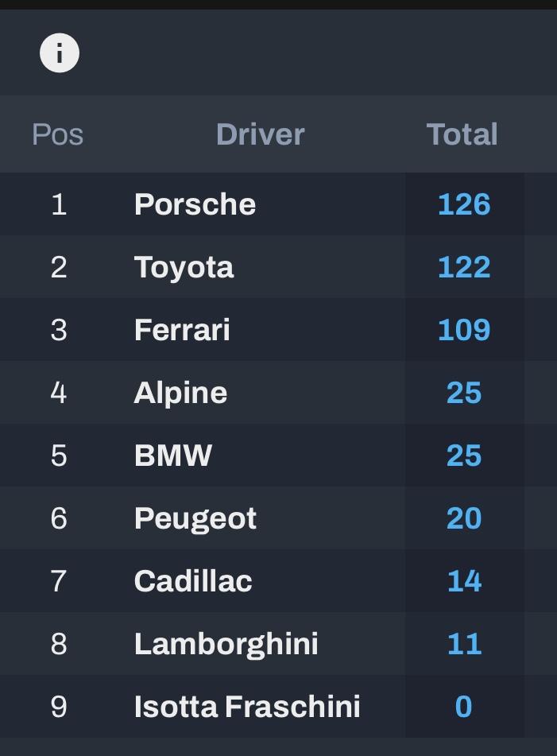Click Lamborghini's total of 11 points

(x=464, y=644)
